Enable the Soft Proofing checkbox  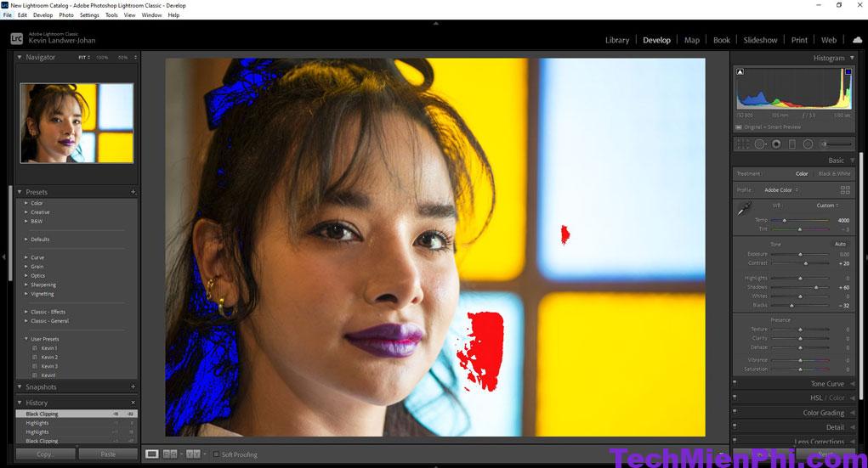pos(217,454)
